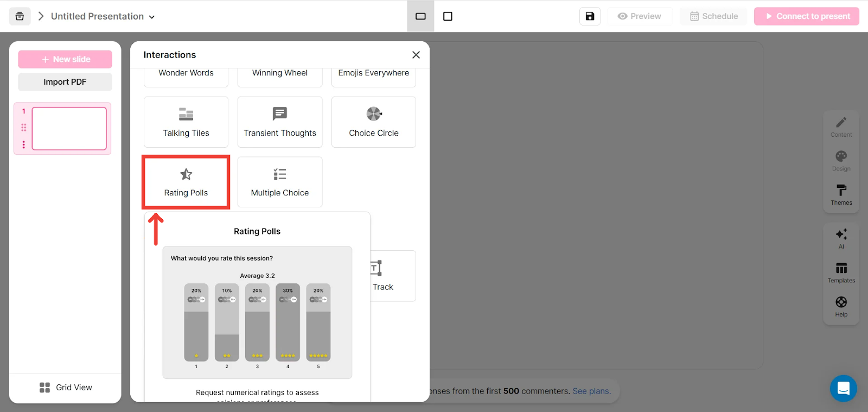Viewport: 868px width, 412px height.
Task: Click the Interactions panel heading
Action: pyautogui.click(x=170, y=55)
